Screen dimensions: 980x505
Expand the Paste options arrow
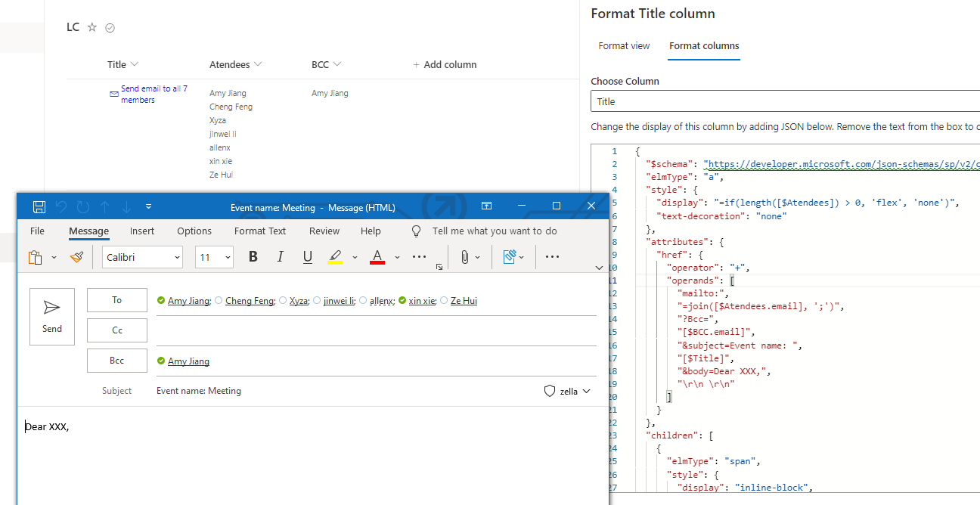(x=54, y=258)
